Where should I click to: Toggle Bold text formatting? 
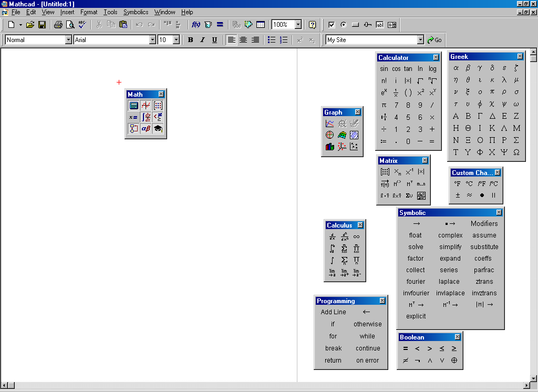coord(190,40)
